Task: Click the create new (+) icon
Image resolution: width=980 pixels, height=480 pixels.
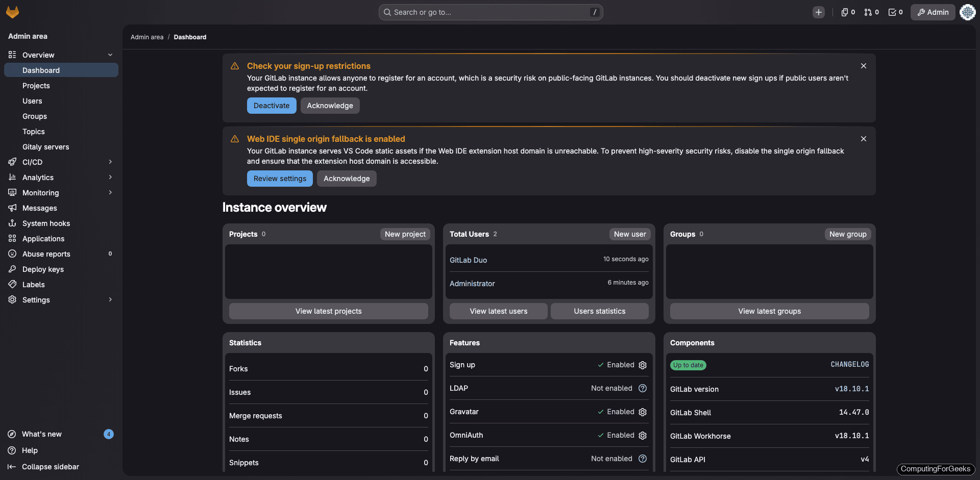Action: tap(819, 12)
